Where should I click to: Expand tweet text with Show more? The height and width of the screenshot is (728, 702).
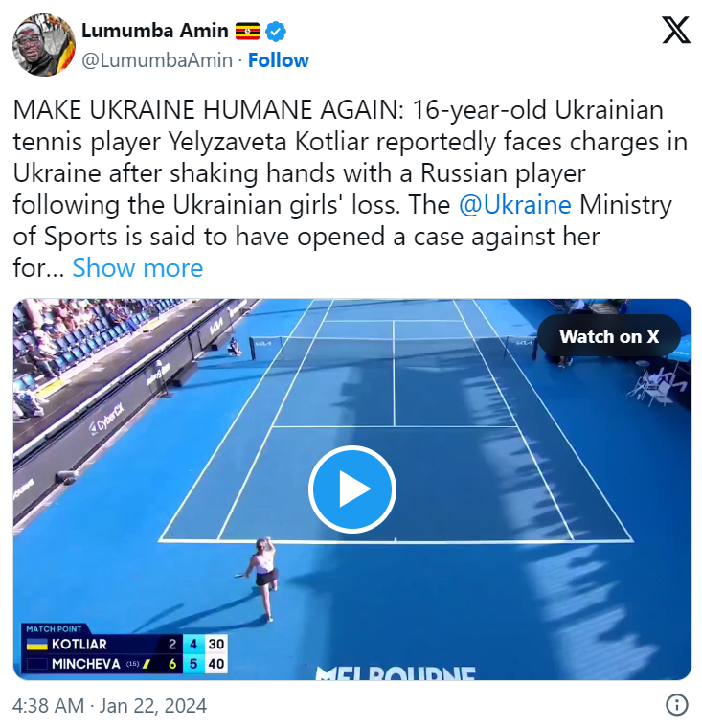coord(137,268)
